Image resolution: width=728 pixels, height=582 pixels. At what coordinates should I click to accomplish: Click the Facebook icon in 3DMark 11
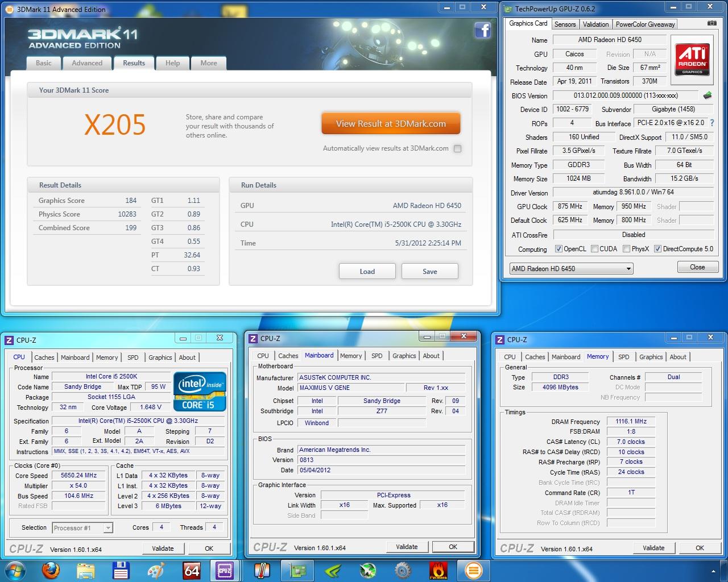pos(482,30)
